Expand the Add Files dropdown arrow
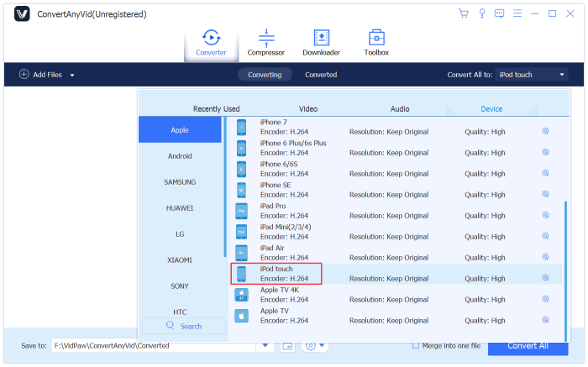 tap(72, 75)
